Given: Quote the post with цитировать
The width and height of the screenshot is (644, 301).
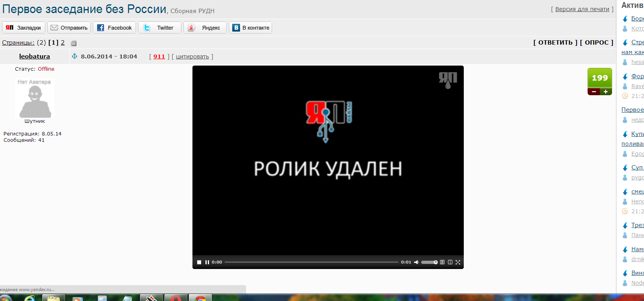Looking at the screenshot, I should pos(192,56).
